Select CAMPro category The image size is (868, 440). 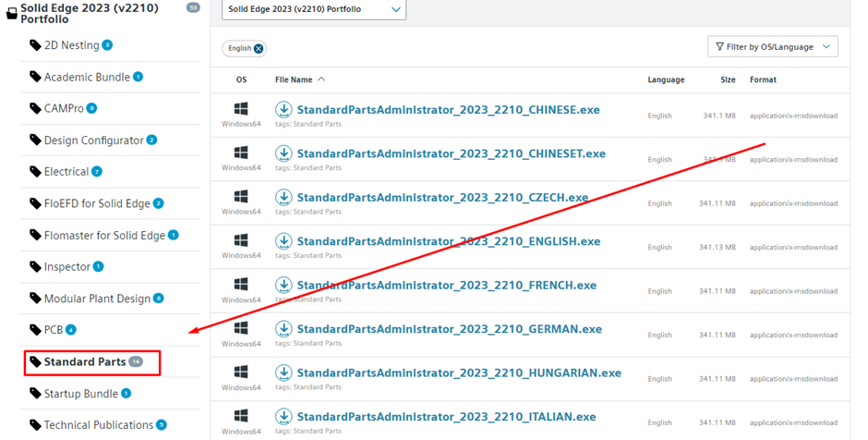64,109
